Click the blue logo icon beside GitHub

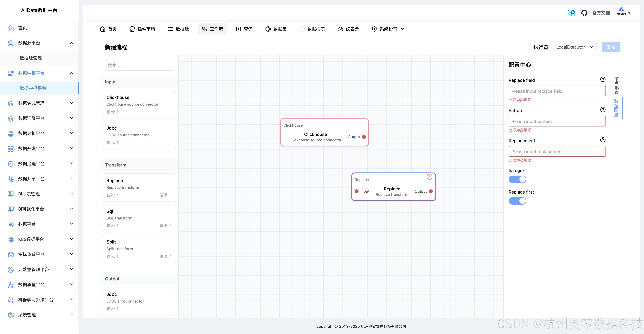(x=572, y=13)
